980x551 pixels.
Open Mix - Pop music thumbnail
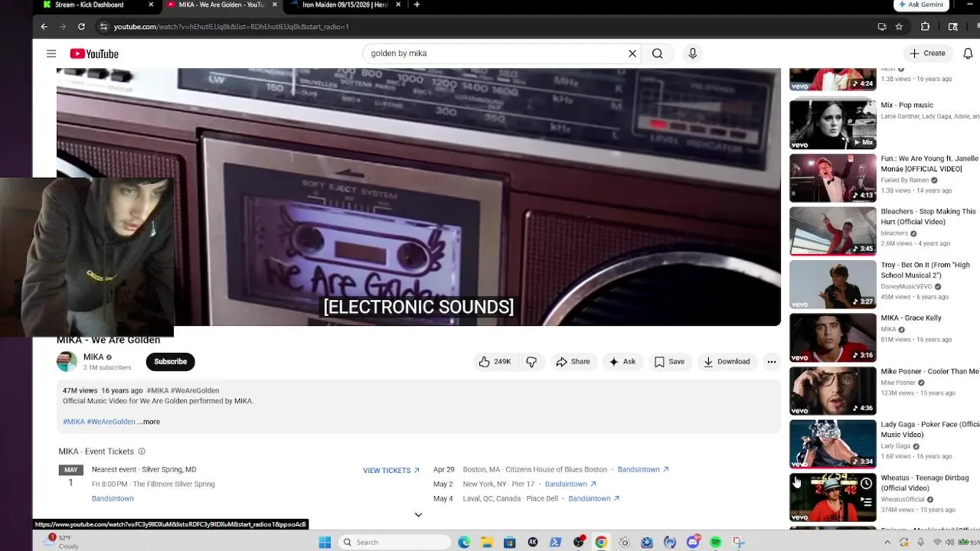point(833,125)
